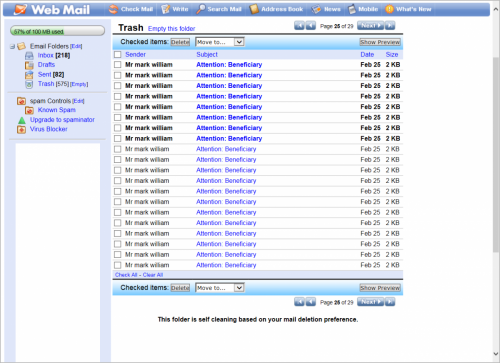Image resolution: width=500 pixels, height=363 pixels.
Task: Open the News menu item
Action: (x=326, y=9)
